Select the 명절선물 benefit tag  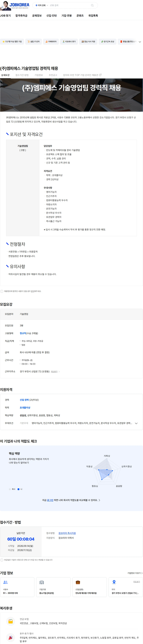point(127,41)
